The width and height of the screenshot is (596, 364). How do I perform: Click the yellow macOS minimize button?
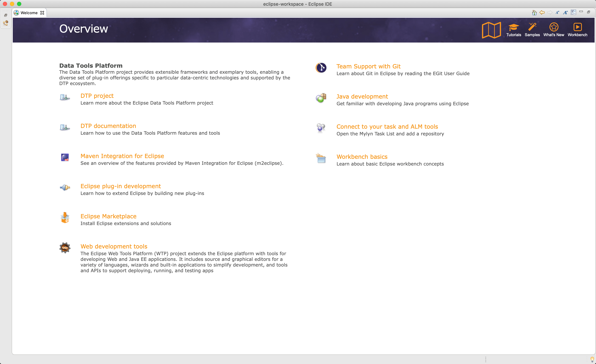(x=12, y=4)
